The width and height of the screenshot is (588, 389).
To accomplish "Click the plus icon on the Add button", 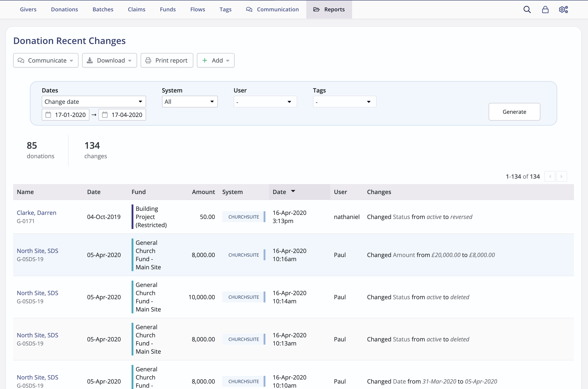I will pyautogui.click(x=205, y=60).
